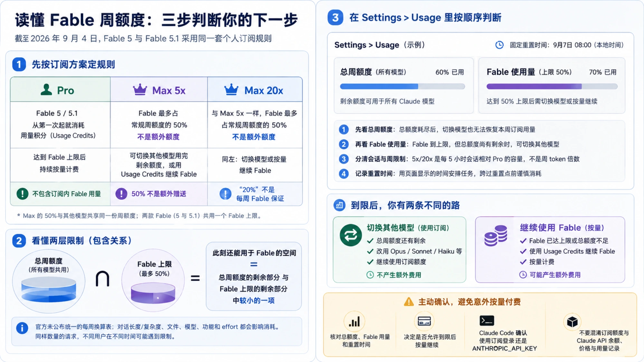Click the blue 总周额度 cylinder graphic
The width and height of the screenshot is (644, 362).
[x=49, y=290]
